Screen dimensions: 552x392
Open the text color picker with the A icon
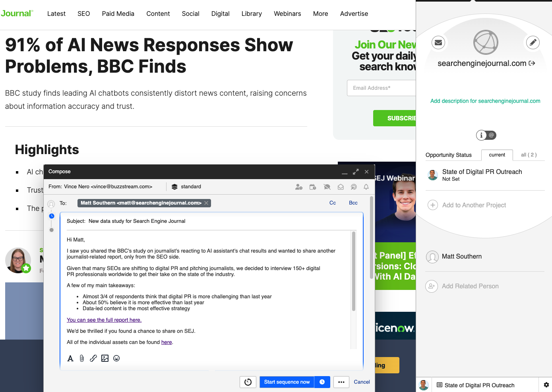(x=70, y=358)
